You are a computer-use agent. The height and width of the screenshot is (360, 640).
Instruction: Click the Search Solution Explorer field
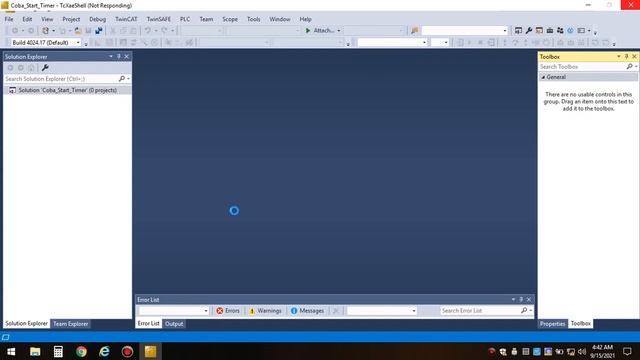pos(60,79)
